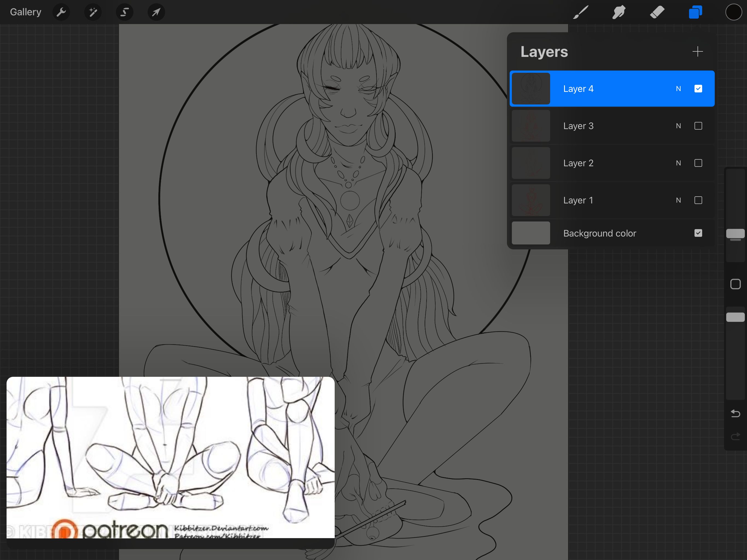Return to the Gallery
Screen dimensions: 747x560
tap(26, 12)
